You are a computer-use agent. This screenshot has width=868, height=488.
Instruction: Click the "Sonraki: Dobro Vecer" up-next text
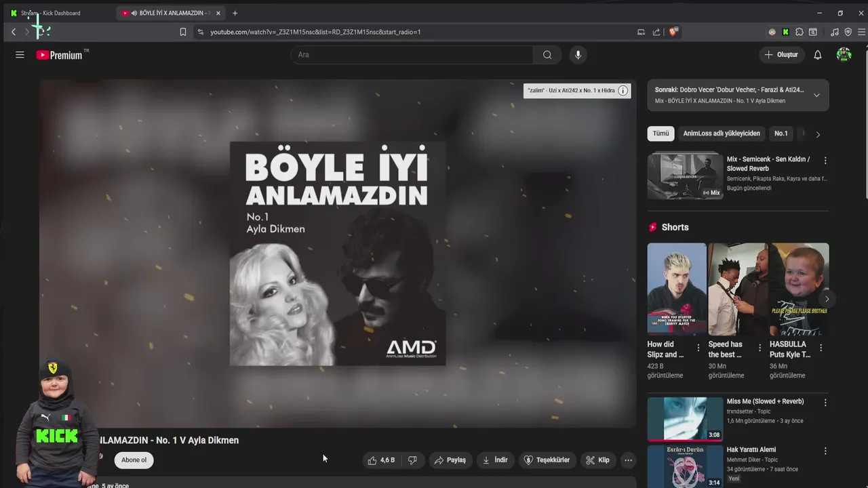click(729, 89)
